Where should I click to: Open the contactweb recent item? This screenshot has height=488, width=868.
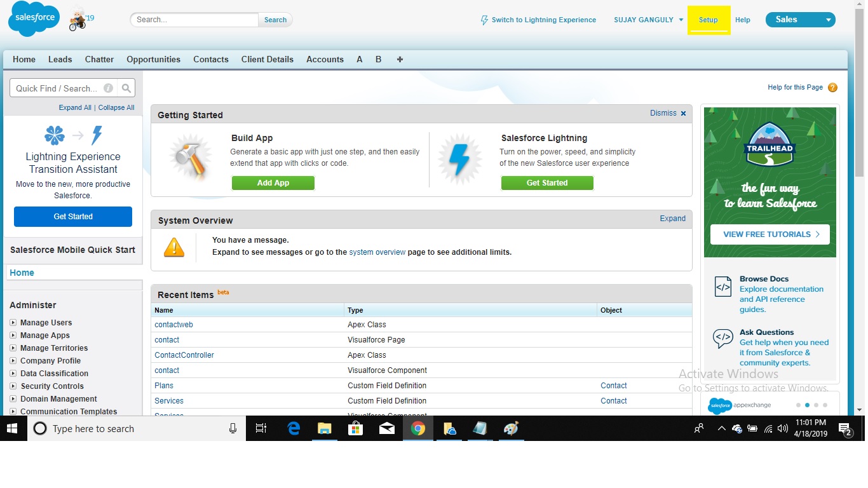point(173,325)
